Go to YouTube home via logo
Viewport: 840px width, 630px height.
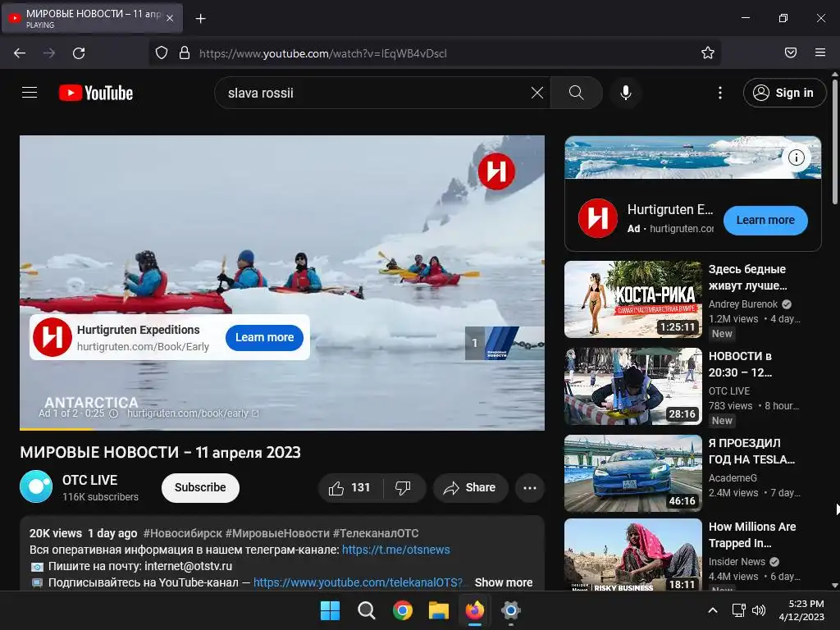pos(96,93)
